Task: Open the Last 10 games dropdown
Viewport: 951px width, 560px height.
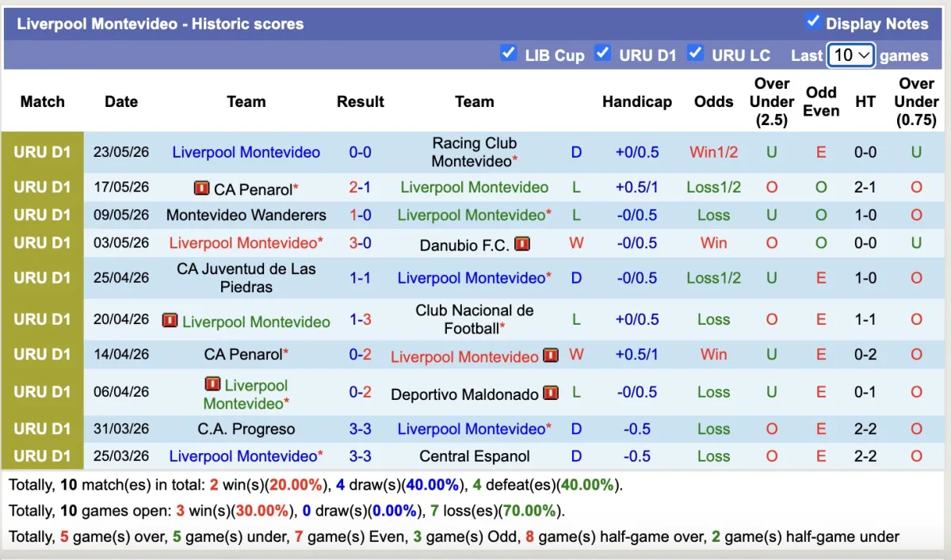Action: [x=850, y=55]
